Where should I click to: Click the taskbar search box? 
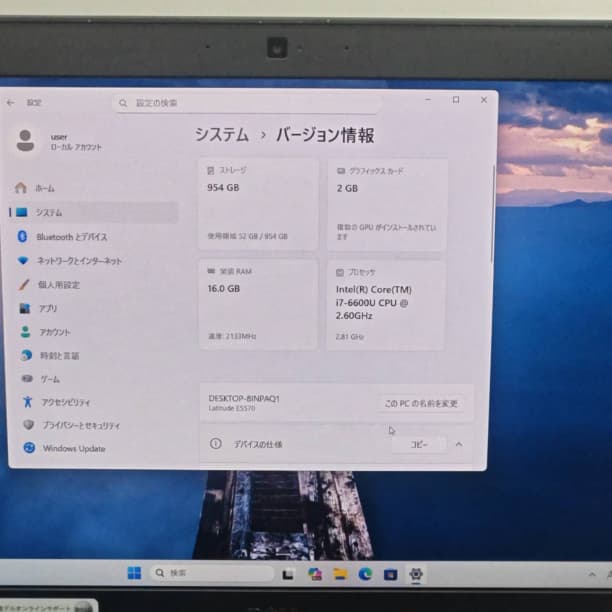[x=212, y=573]
